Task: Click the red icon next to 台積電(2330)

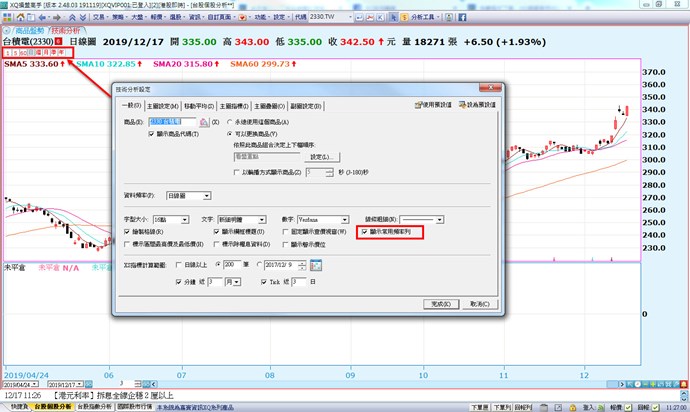Action: coord(59,41)
